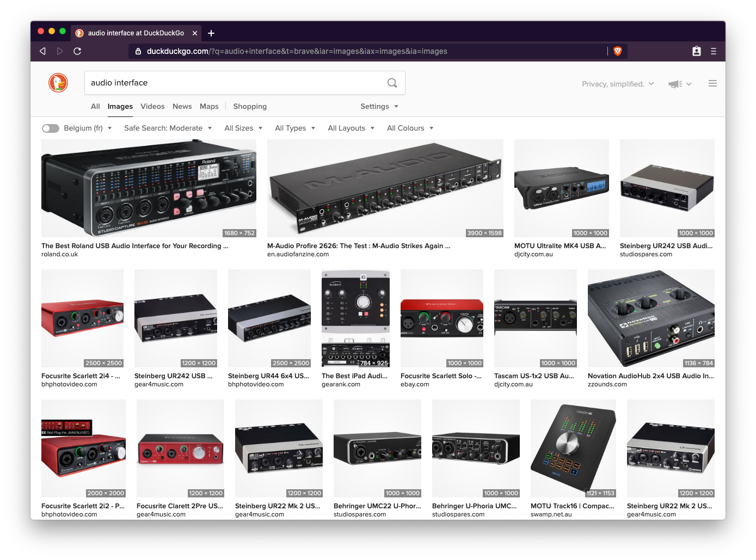Click the megaphone icon
This screenshot has height=560, width=756.
[x=675, y=84]
